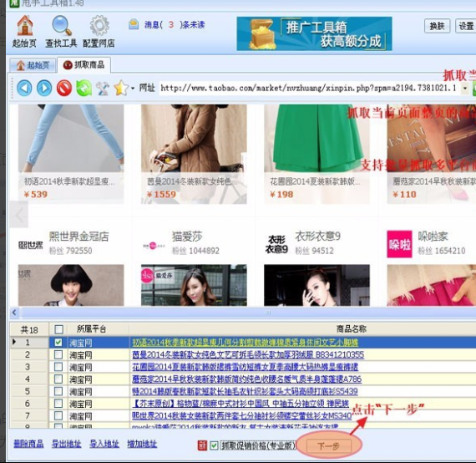The image size is (476, 463).
Task: Open the 熙世界金冠店 shop name
Action: click(79, 237)
